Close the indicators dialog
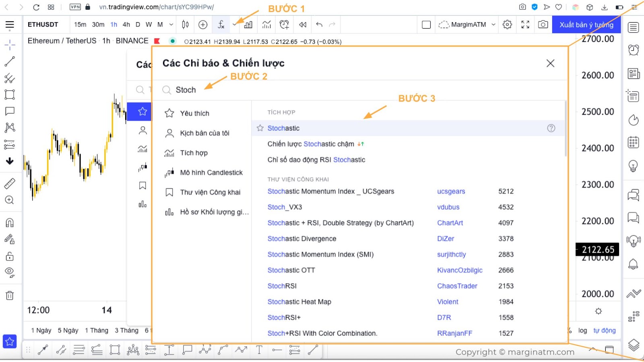Image resolution: width=644 pixels, height=362 pixels. coord(550,63)
